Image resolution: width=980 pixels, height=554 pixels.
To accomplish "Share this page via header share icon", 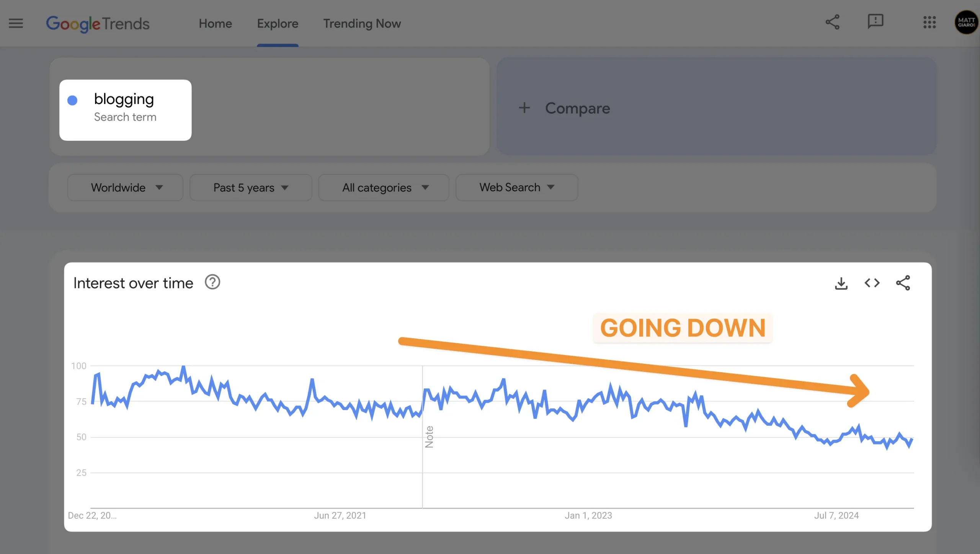I will 832,22.
